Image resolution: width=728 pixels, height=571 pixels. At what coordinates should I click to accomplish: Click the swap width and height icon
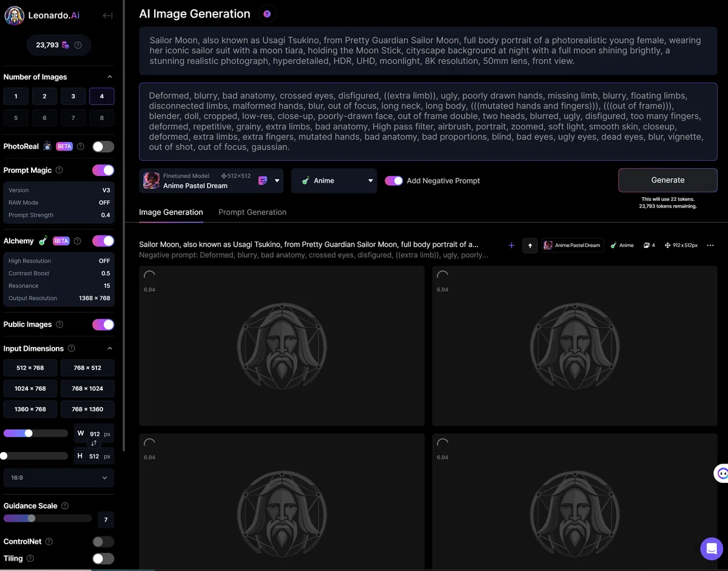pos(94,444)
